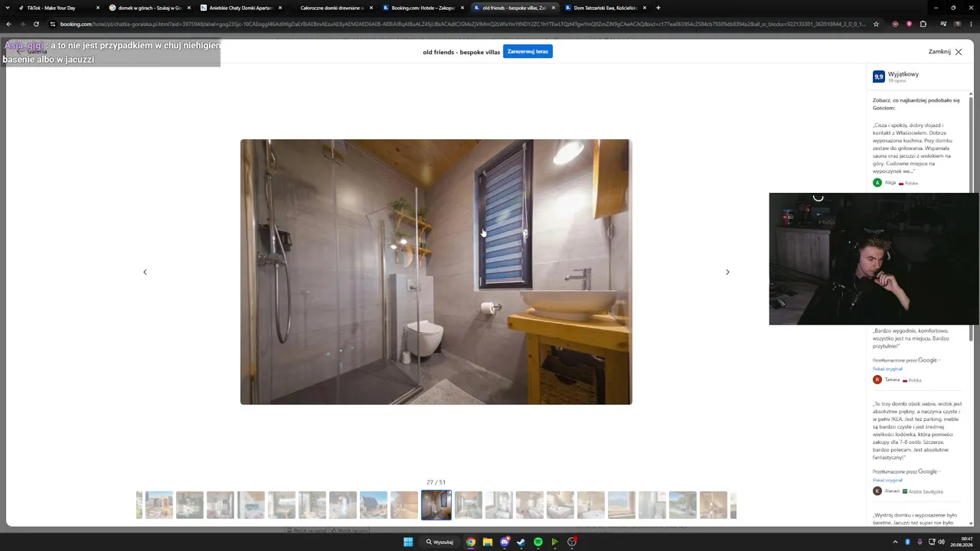Open File Explorer from the taskbar
The width and height of the screenshot is (980, 551).
pos(488,542)
